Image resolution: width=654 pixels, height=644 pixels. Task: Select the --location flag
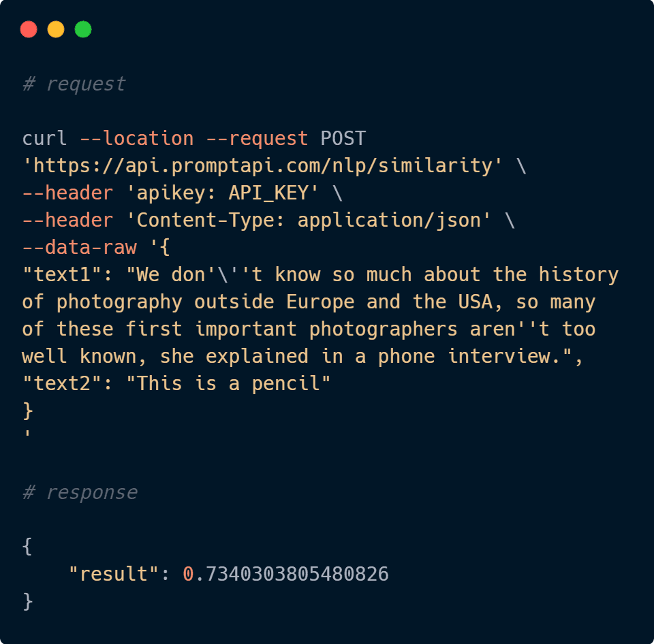(137, 138)
